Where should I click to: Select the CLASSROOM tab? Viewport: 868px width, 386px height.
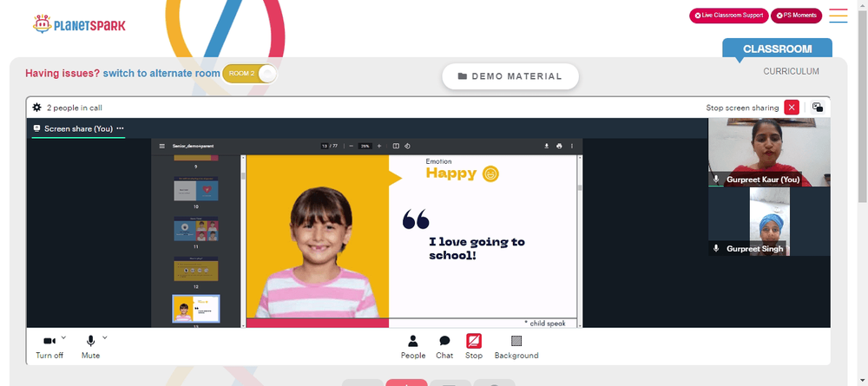[x=777, y=49]
